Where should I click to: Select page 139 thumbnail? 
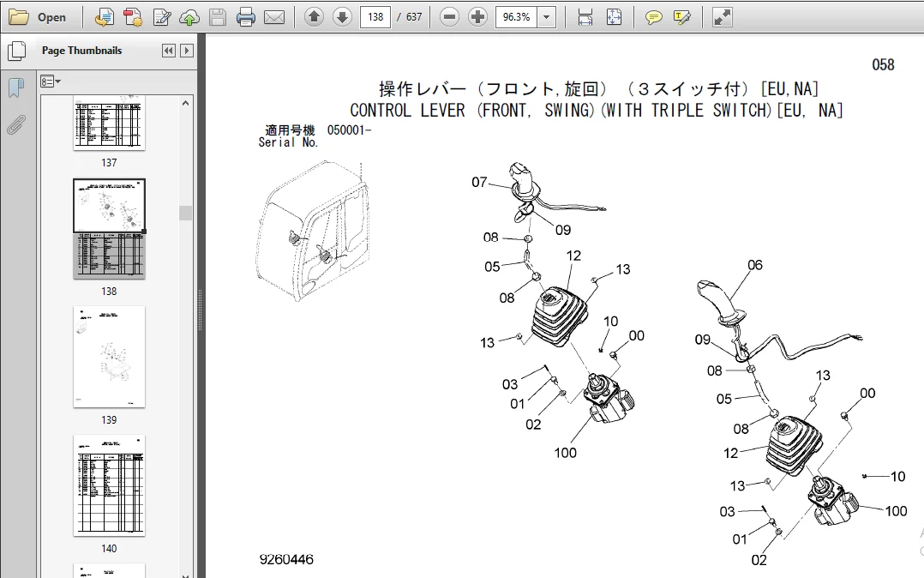[x=109, y=357]
